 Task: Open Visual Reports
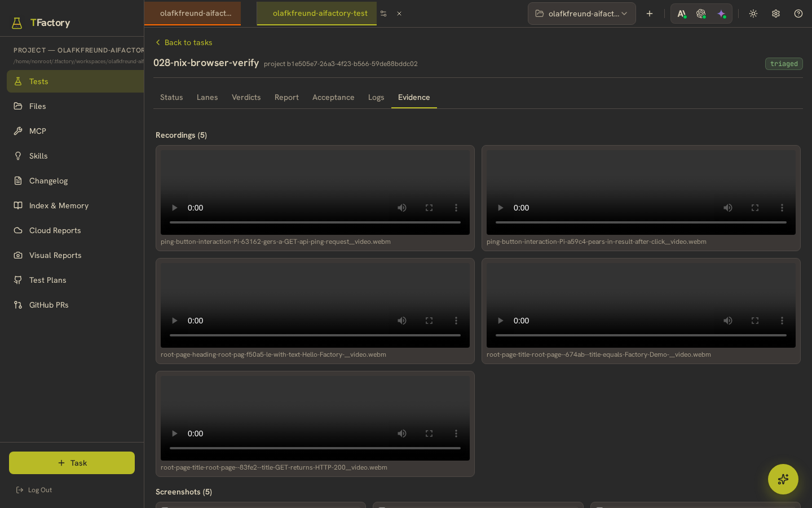point(76,255)
